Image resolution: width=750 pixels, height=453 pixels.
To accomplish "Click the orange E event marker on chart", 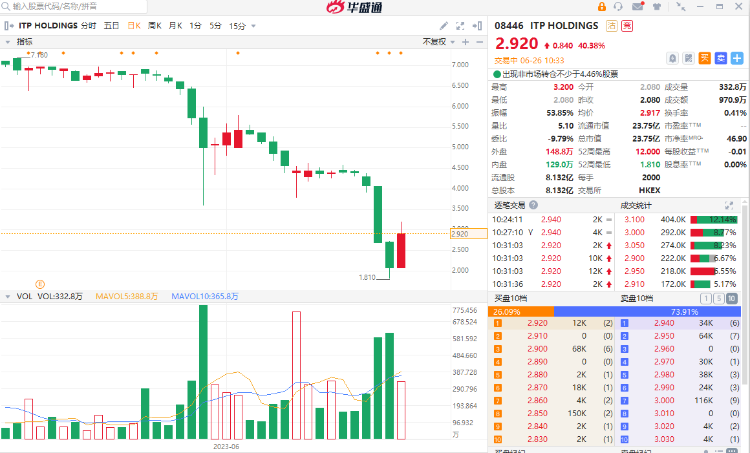I will pyautogui.click(x=40, y=284).
